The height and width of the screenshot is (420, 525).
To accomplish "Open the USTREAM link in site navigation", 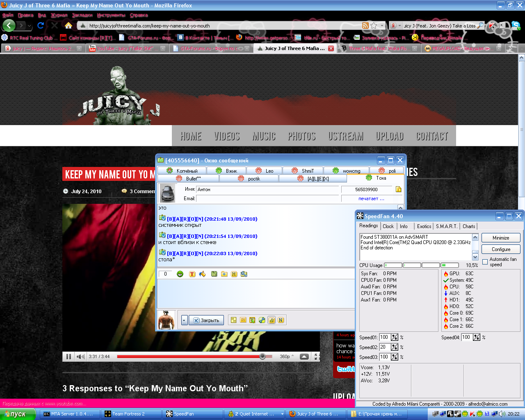I will tap(346, 136).
